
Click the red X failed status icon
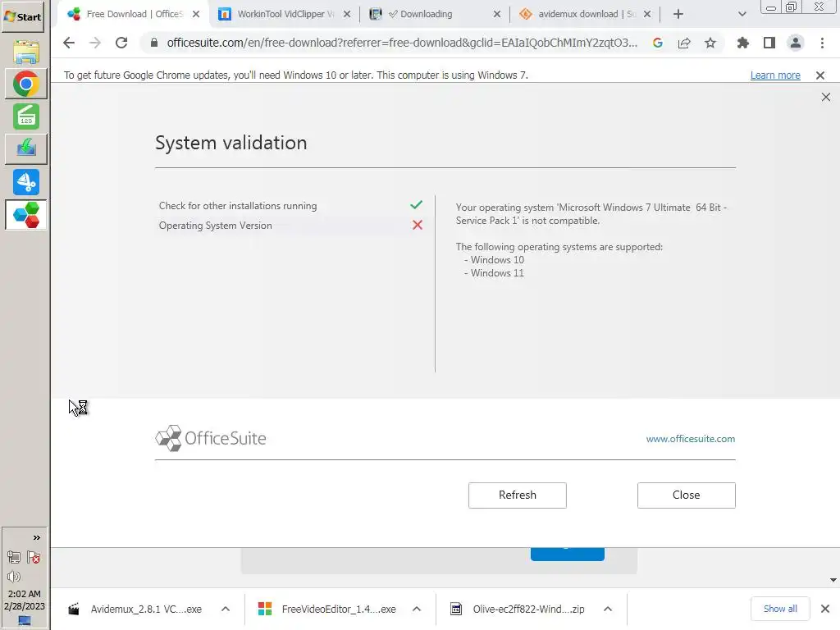(x=418, y=225)
